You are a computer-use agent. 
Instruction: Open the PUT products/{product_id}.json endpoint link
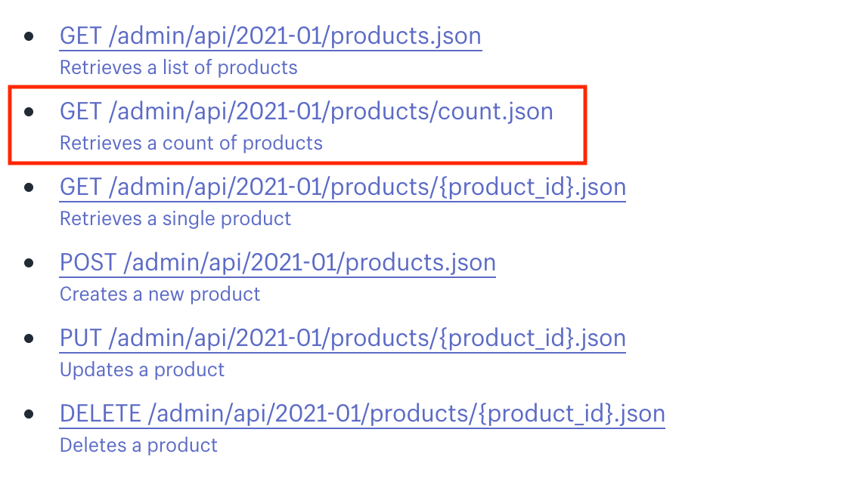pyautogui.click(x=343, y=338)
